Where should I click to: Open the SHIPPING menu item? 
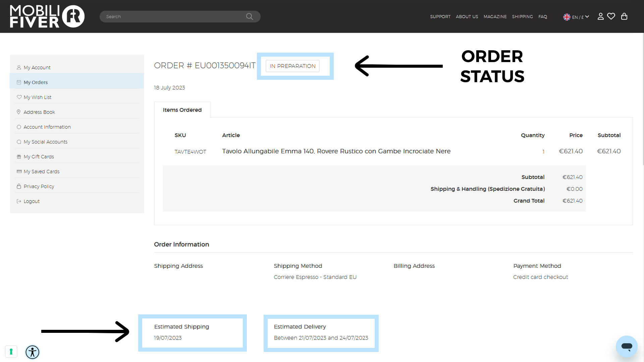point(522,16)
